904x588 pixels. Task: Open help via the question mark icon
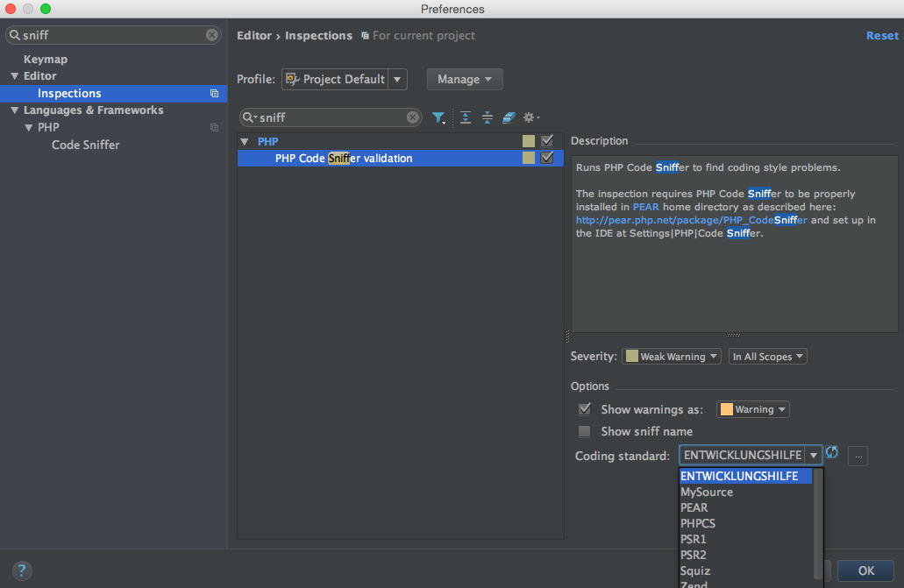pyautogui.click(x=21, y=571)
